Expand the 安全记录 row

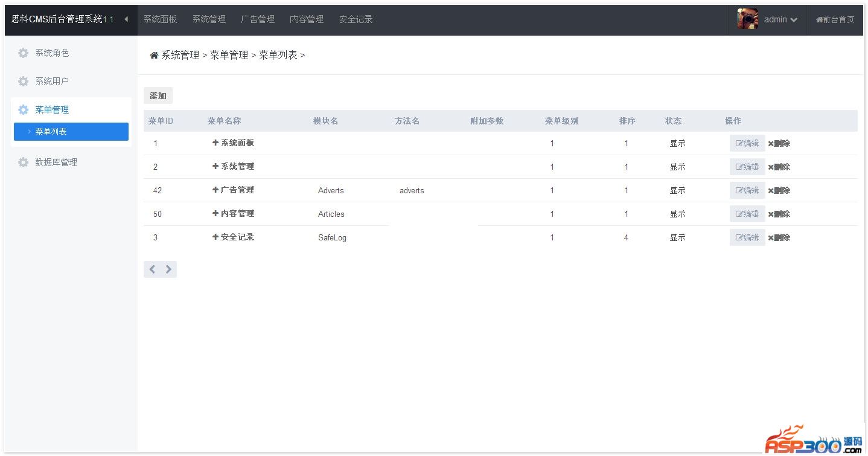[215, 237]
